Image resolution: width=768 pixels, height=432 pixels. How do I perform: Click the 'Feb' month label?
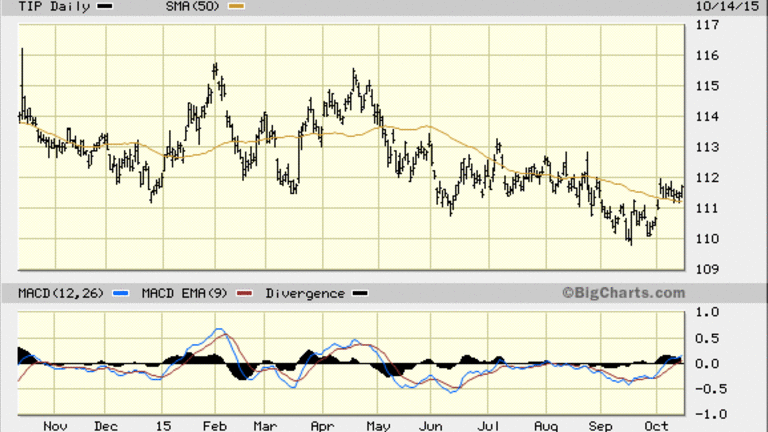(215, 426)
